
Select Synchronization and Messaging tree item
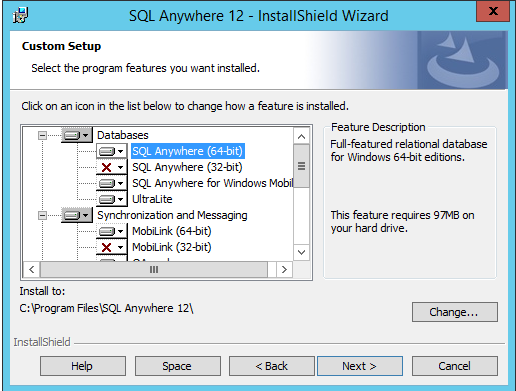tap(172, 215)
